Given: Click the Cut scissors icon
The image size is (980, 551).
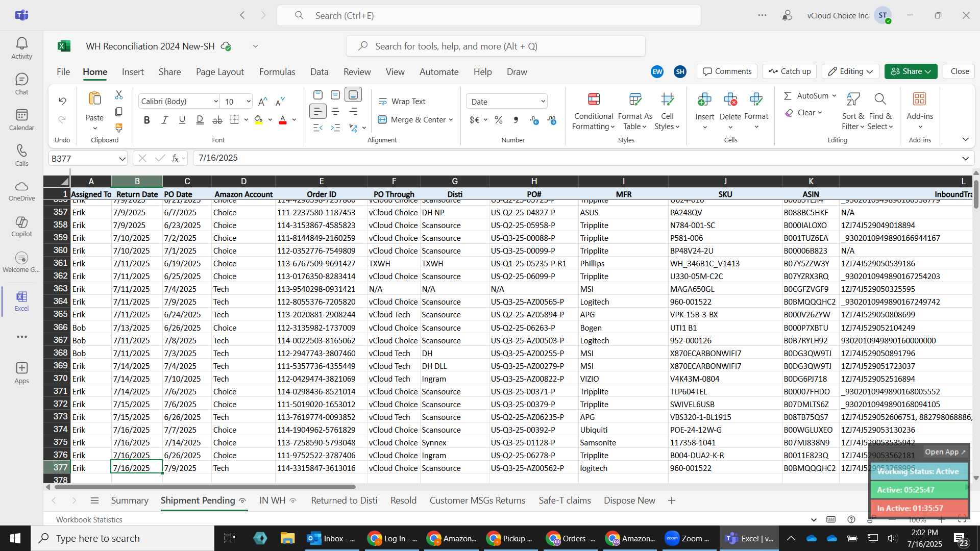Looking at the screenshot, I should click(x=119, y=95).
